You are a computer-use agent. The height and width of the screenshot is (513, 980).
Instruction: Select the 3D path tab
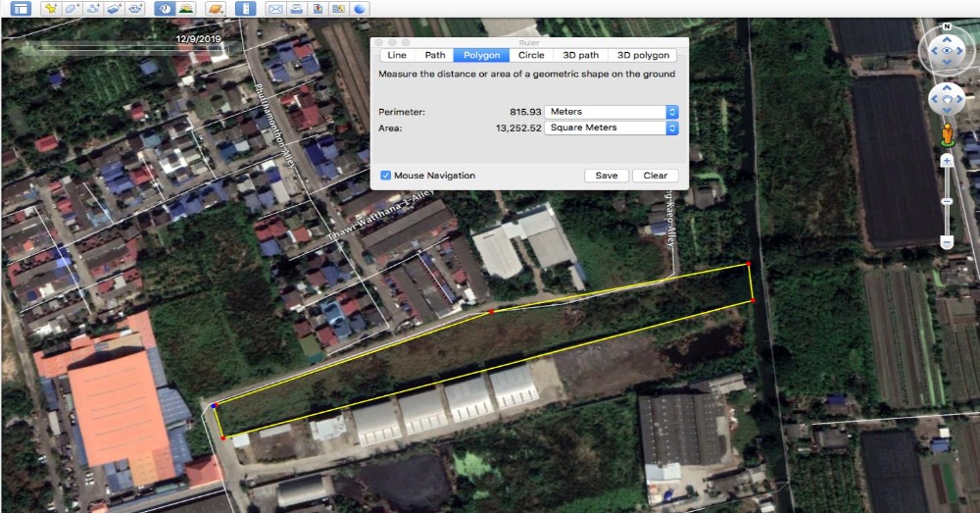pos(580,56)
